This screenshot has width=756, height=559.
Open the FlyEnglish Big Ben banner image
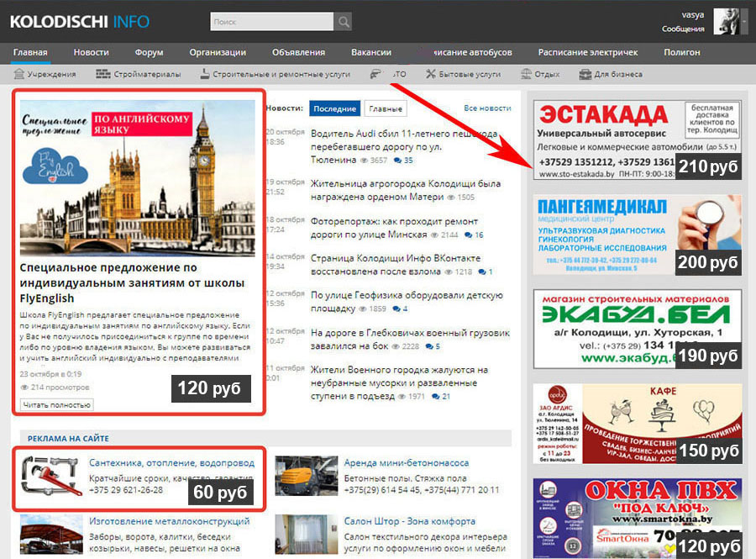pyautogui.click(x=138, y=177)
